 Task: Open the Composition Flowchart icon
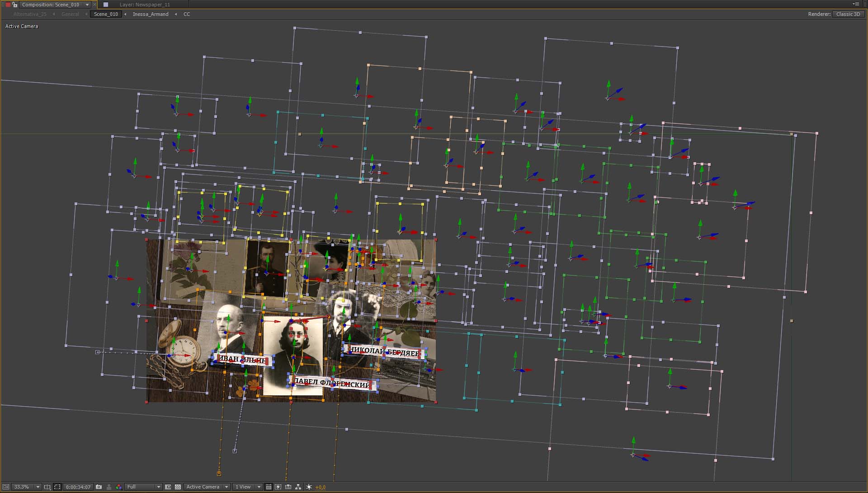tap(298, 487)
